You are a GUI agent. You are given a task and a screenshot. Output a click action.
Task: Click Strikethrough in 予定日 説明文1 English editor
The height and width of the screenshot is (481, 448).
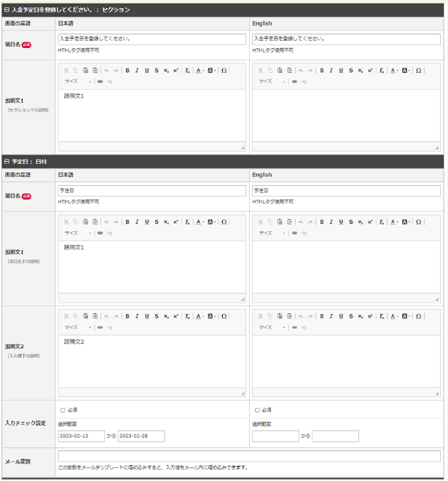[x=350, y=222]
